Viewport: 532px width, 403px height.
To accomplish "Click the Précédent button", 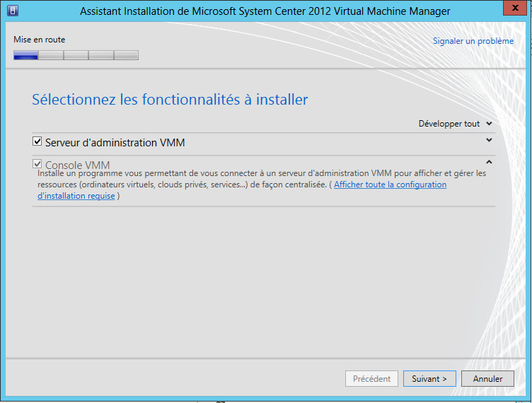I will click(371, 378).
